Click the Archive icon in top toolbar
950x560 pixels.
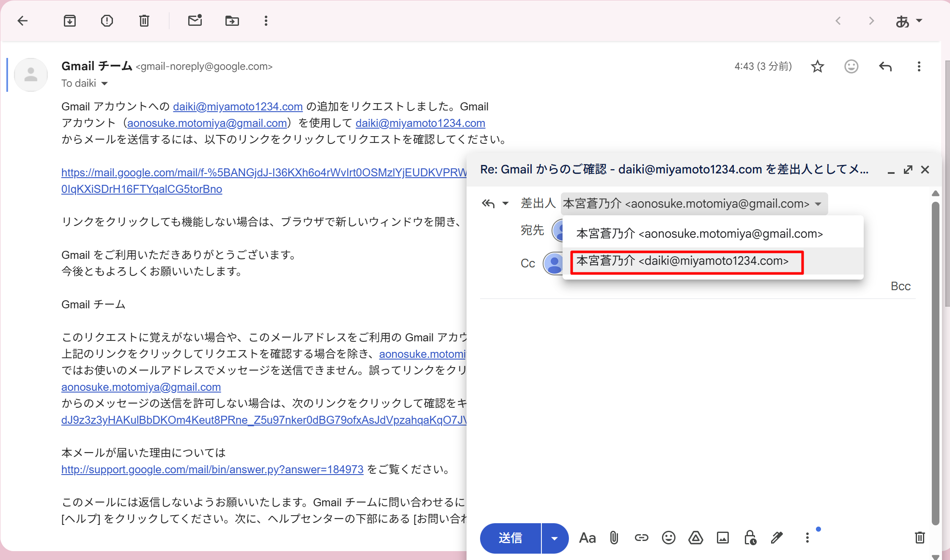[x=70, y=21]
